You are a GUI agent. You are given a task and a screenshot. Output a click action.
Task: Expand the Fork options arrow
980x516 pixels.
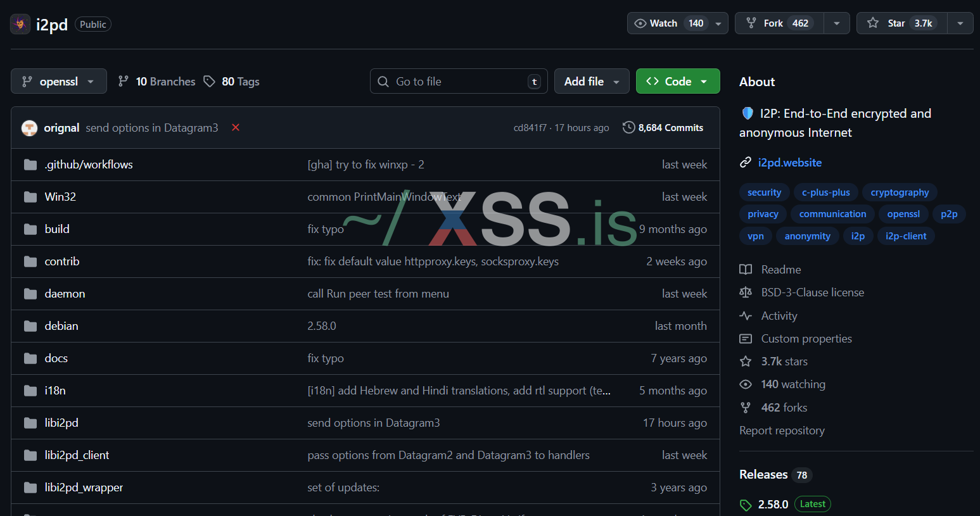[837, 23]
